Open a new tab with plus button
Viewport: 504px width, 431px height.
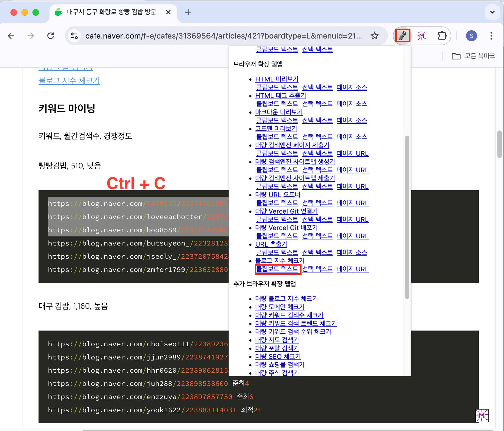tap(188, 12)
